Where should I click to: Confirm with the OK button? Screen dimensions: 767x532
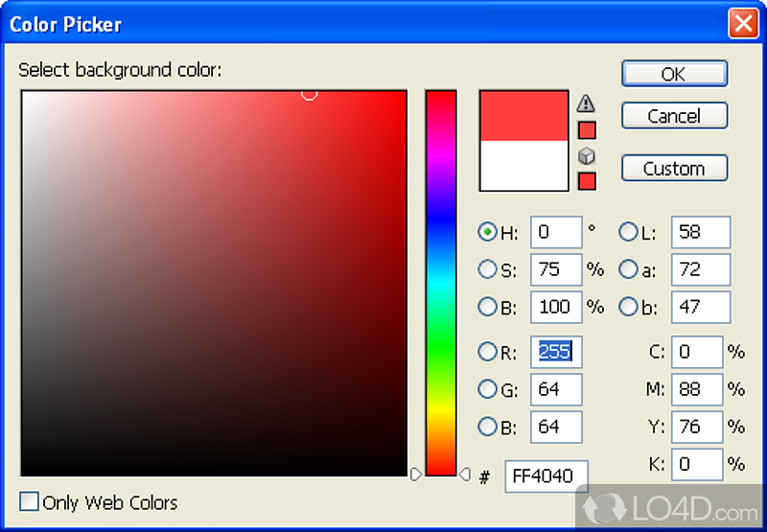click(675, 74)
